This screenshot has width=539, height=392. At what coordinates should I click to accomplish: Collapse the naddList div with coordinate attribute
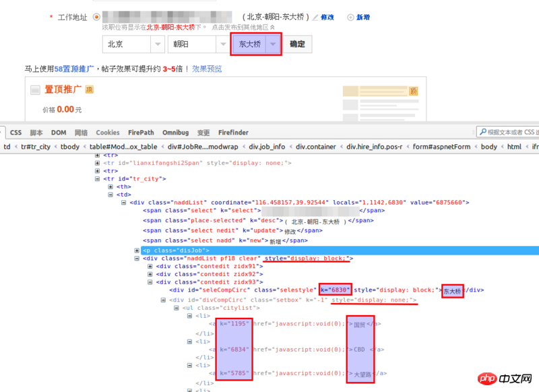click(x=123, y=203)
